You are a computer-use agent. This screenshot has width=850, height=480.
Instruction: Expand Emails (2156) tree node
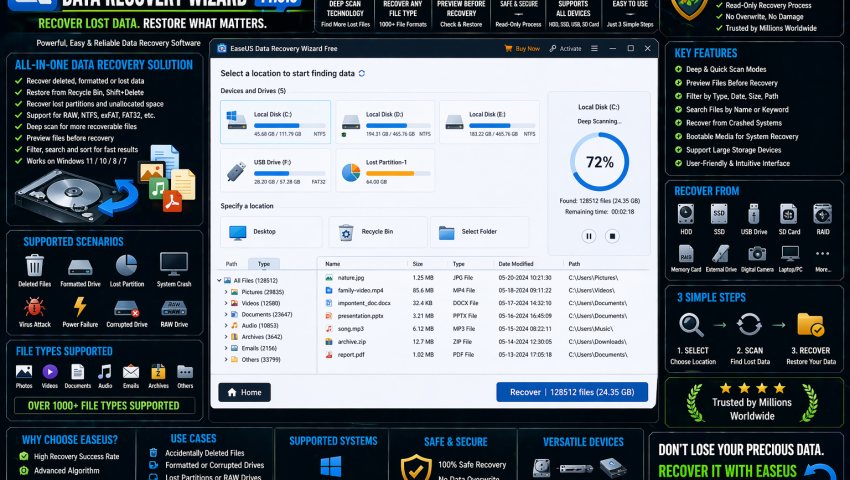[x=226, y=348]
